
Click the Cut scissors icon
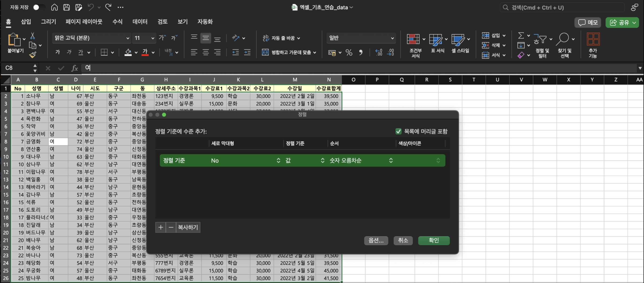click(x=32, y=36)
